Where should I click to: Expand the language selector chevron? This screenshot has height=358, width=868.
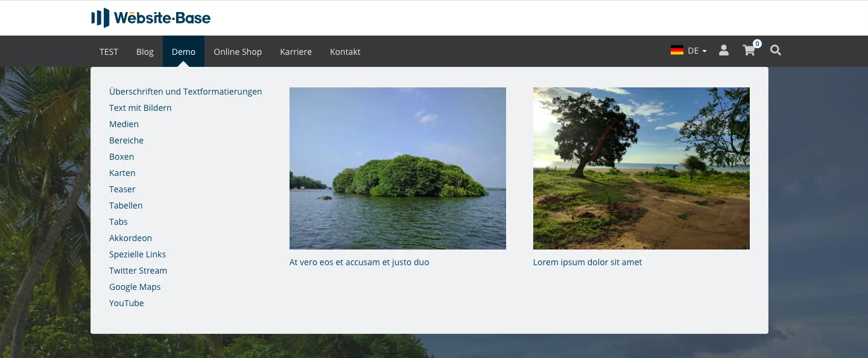tap(703, 51)
